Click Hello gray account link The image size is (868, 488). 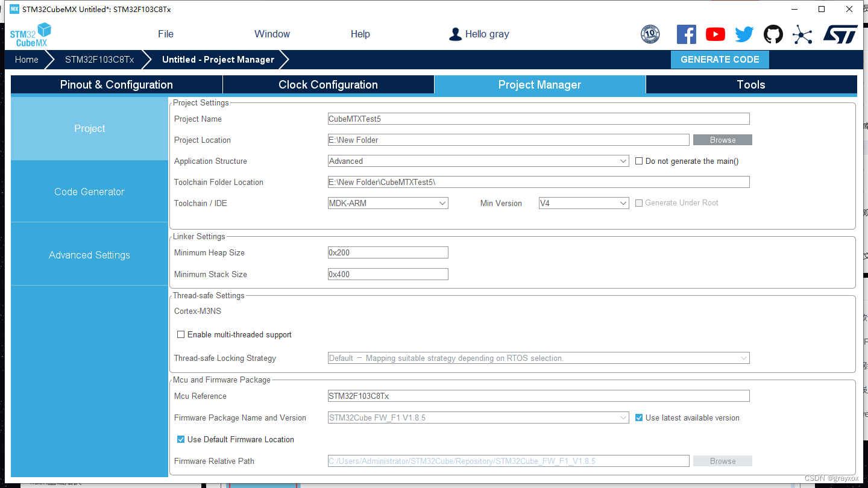tap(487, 34)
